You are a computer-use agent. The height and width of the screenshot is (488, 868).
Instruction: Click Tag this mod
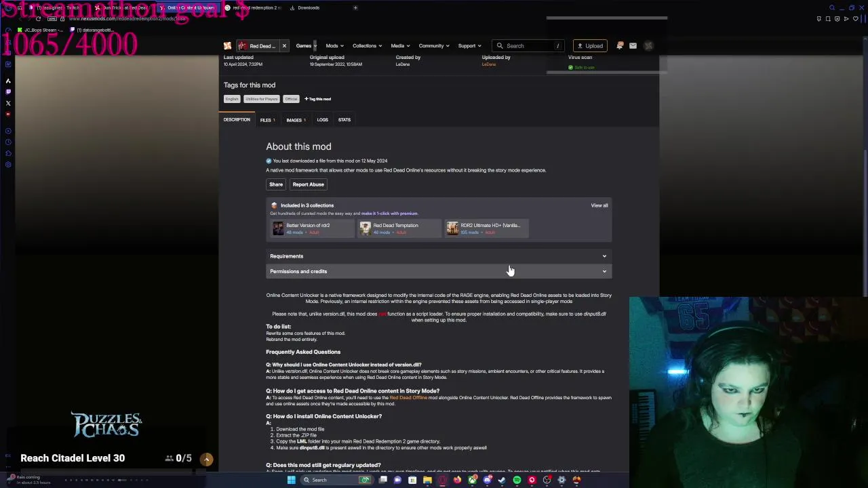tap(317, 99)
